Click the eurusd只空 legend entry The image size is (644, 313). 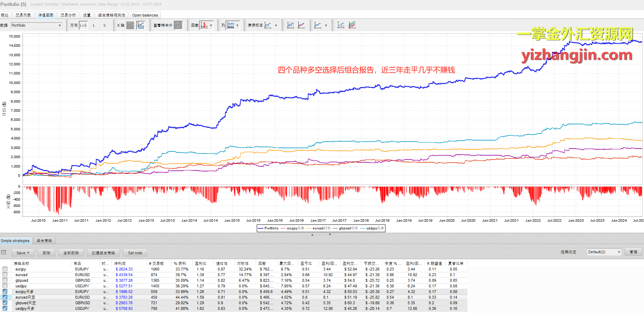click(x=319, y=228)
